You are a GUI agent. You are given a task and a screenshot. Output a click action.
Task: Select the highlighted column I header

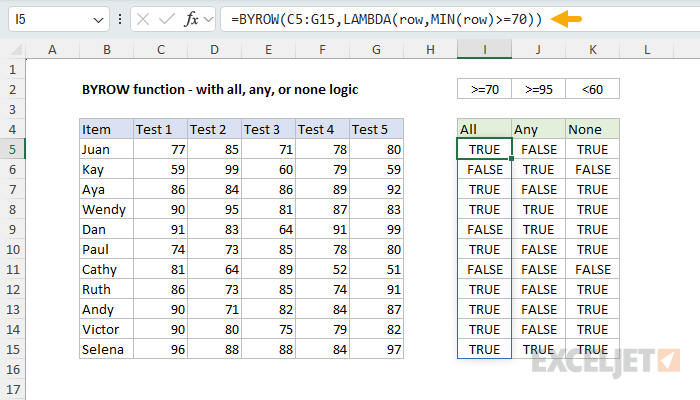(x=484, y=50)
